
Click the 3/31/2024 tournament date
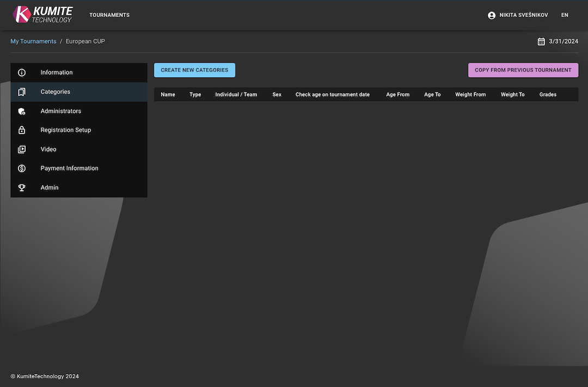563,41
